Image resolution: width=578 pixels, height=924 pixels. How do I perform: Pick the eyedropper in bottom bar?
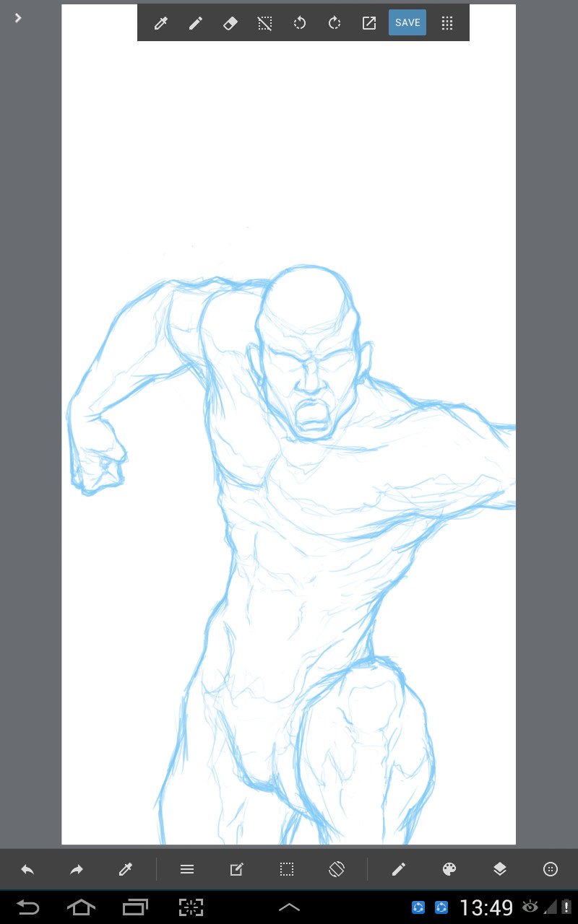[125, 870]
